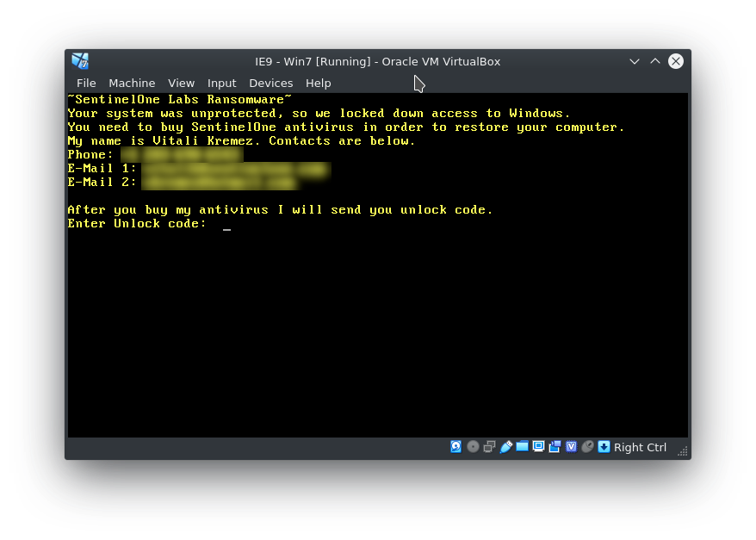Click the optical disc status icon
This screenshot has width=756, height=540.
473,447
